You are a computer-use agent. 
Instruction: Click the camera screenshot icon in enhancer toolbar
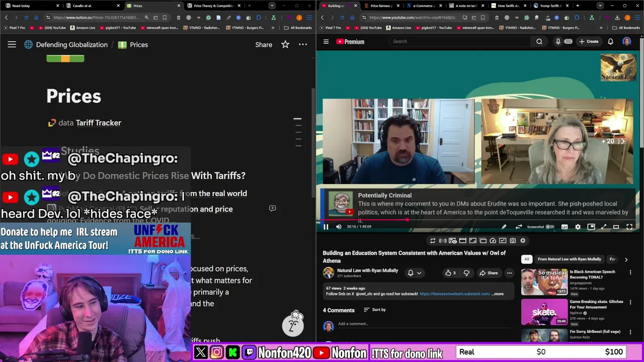tap(513, 241)
